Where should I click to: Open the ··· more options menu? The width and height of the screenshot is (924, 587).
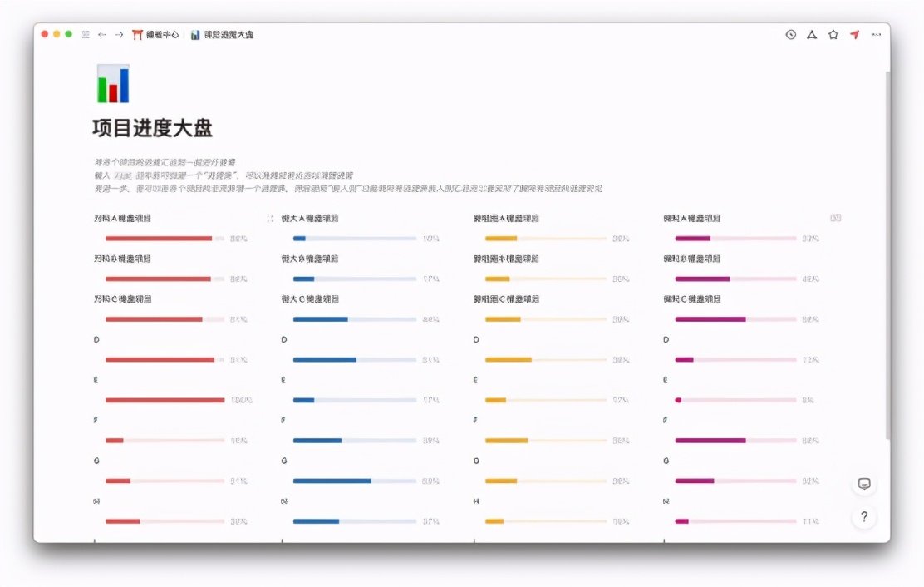[877, 34]
